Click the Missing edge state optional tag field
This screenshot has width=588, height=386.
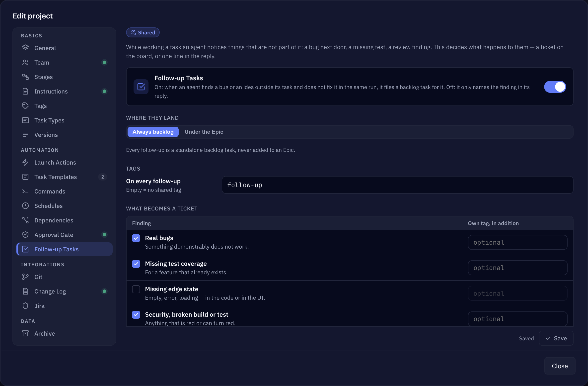[x=517, y=293]
